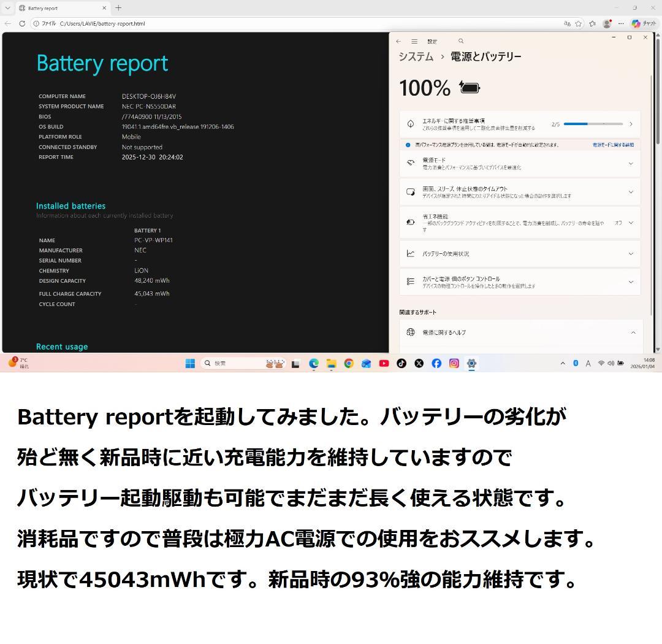Collapse the 電源に関するヘルプ section
This screenshot has height=644, width=662.
(633, 332)
